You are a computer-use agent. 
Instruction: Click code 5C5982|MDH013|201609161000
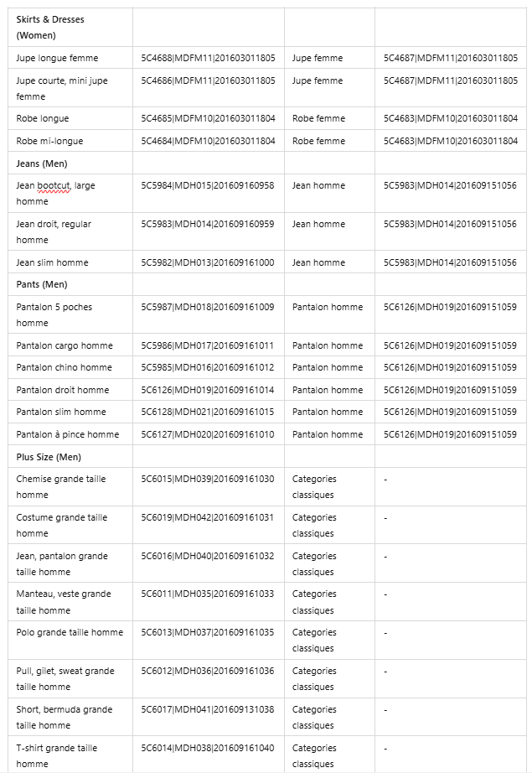[208, 262]
